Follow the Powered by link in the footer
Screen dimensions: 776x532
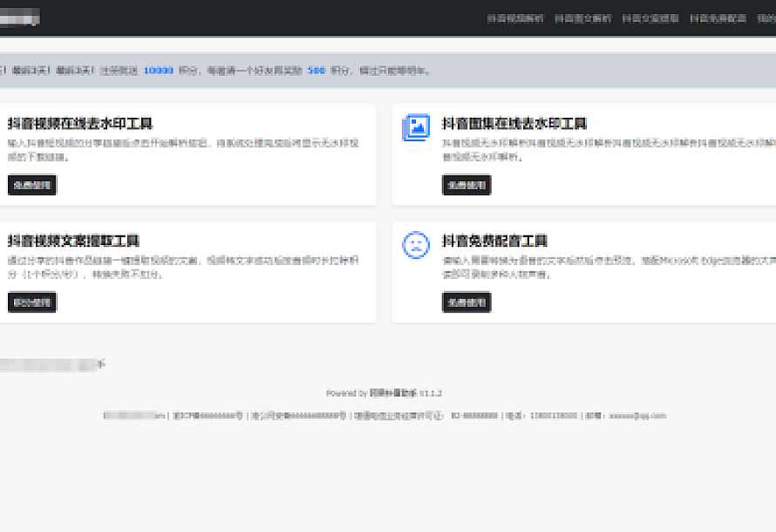(393, 393)
